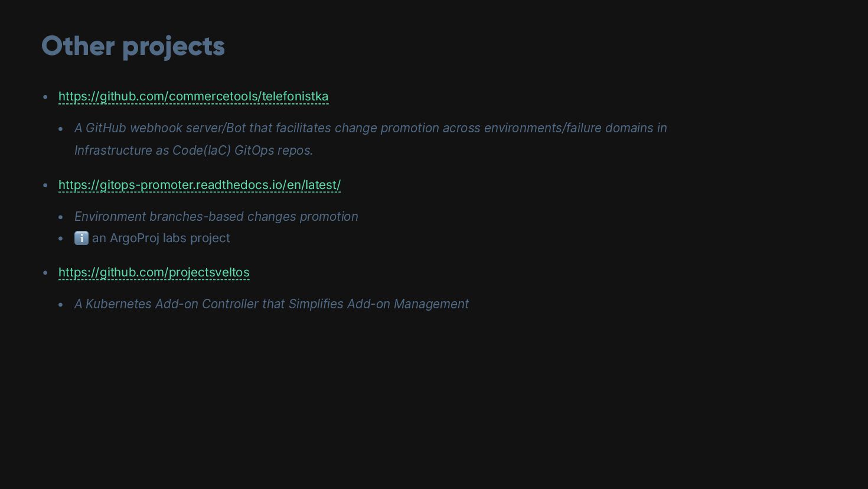This screenshot has height=489, width=868.
Task: Click the word "Kubernetes" in the last bullet
Action: click(118, 304)
